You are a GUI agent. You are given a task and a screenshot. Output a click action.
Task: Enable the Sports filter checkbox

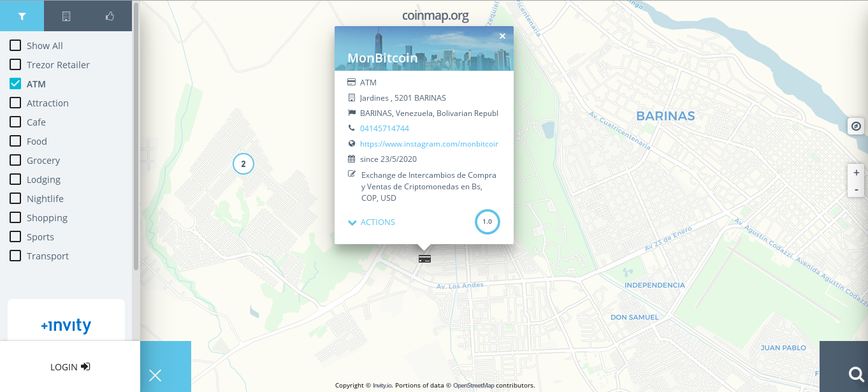coord(15,236)
